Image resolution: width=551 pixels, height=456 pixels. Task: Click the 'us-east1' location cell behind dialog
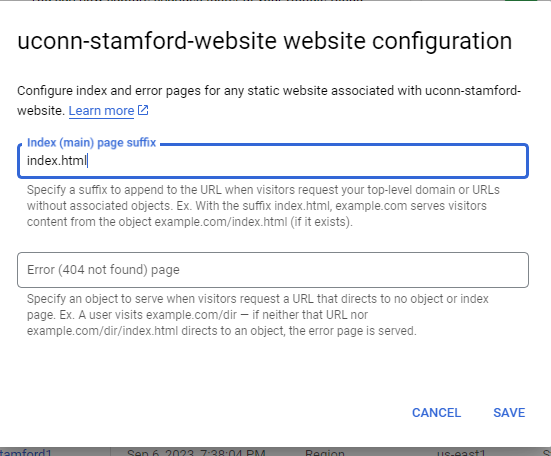point(461,452)
